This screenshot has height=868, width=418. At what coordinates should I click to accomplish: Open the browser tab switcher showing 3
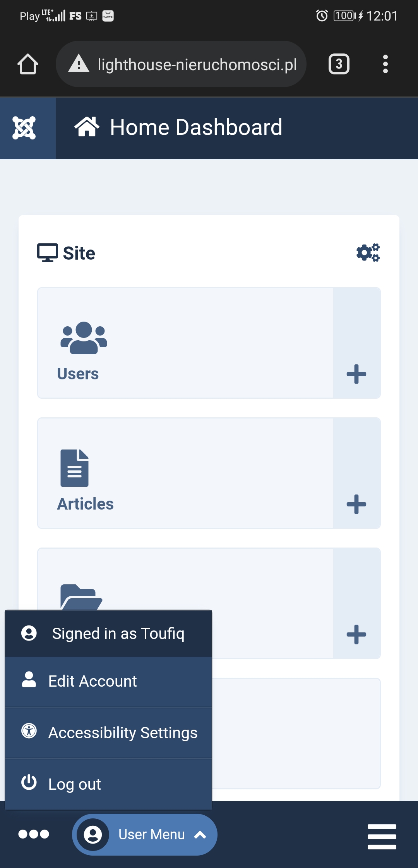click(339, 64)
